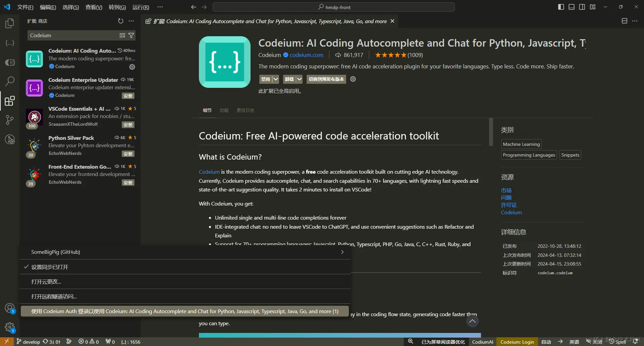
Task: Expand the 卸载 dropdown arrow
Action: pyautogui.click(x=299, y=79)
